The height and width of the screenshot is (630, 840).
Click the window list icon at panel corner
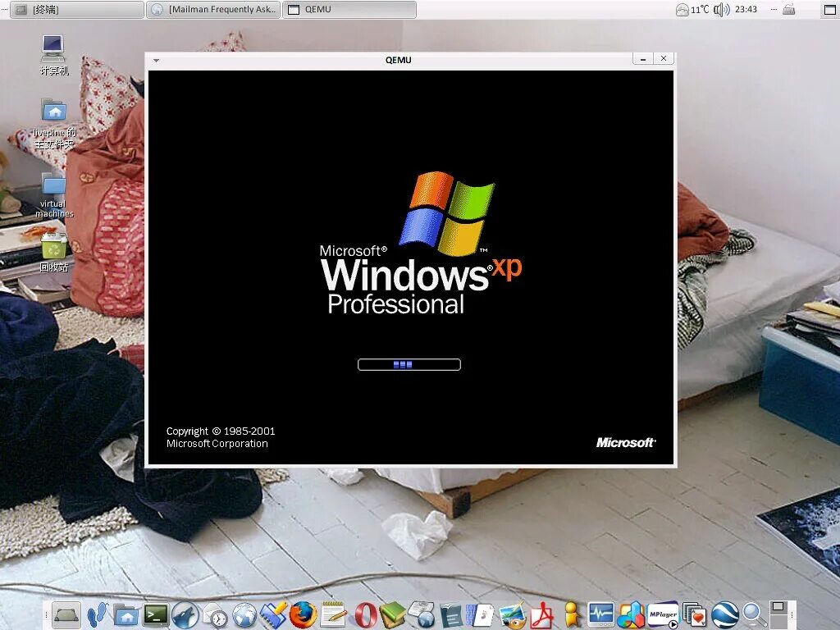829,9
